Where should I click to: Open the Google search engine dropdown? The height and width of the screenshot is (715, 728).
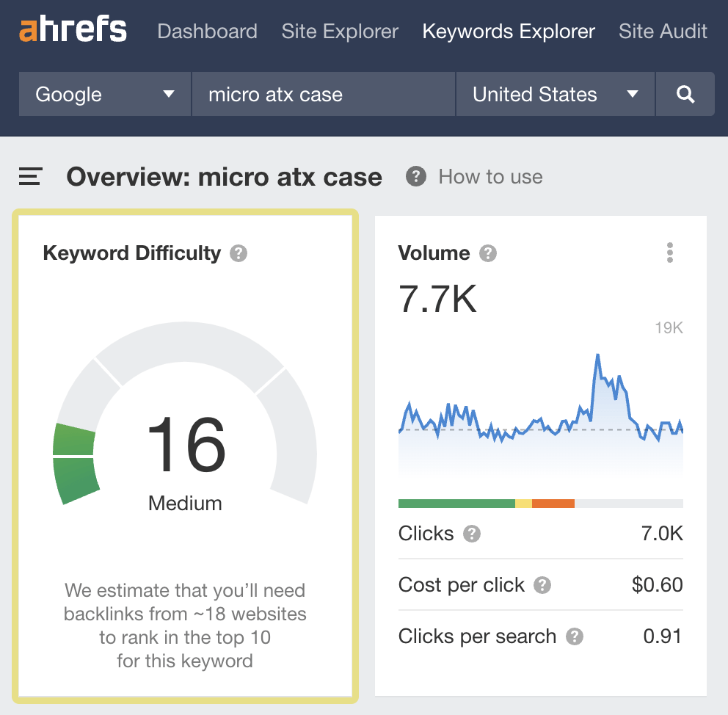[103, 94]
